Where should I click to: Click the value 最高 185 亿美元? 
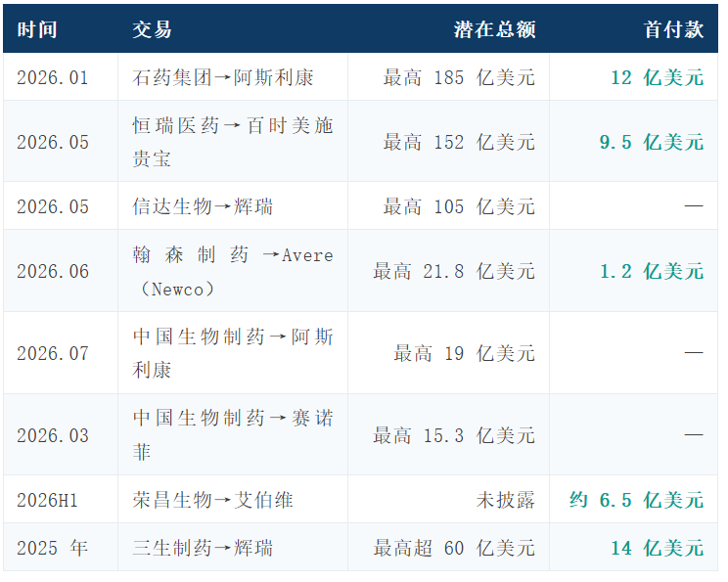pyautogui.click(x=459, y=77)
